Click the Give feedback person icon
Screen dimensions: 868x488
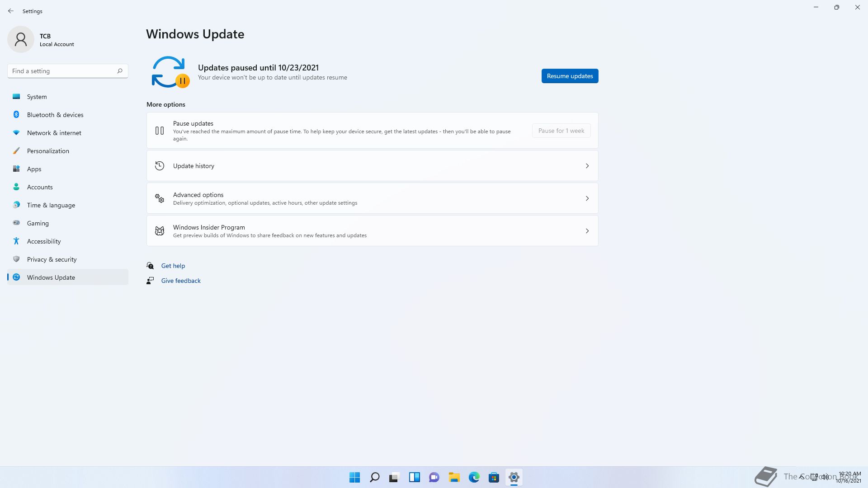tap(150, 281)
